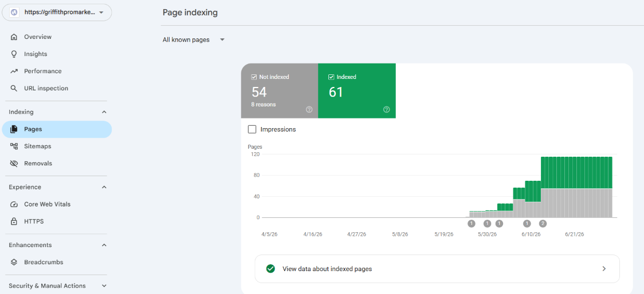Click the globe icon in property selector
Image resolution: width=644 pixels, height=294 pixels.
[x=14, y=13]
